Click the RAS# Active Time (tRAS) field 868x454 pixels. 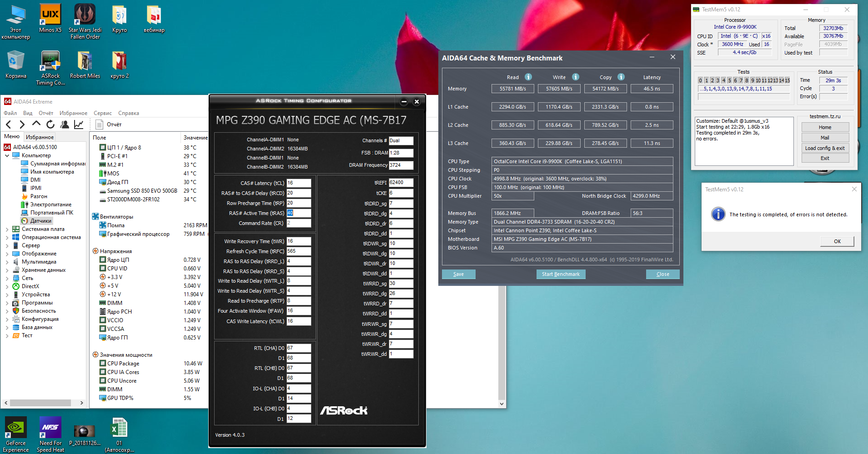pos(299,213)
